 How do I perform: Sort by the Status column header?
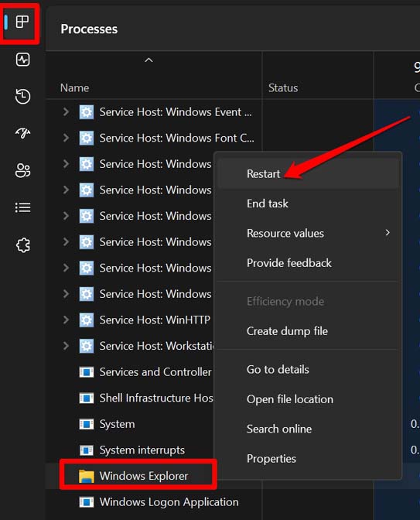[283, 88]
